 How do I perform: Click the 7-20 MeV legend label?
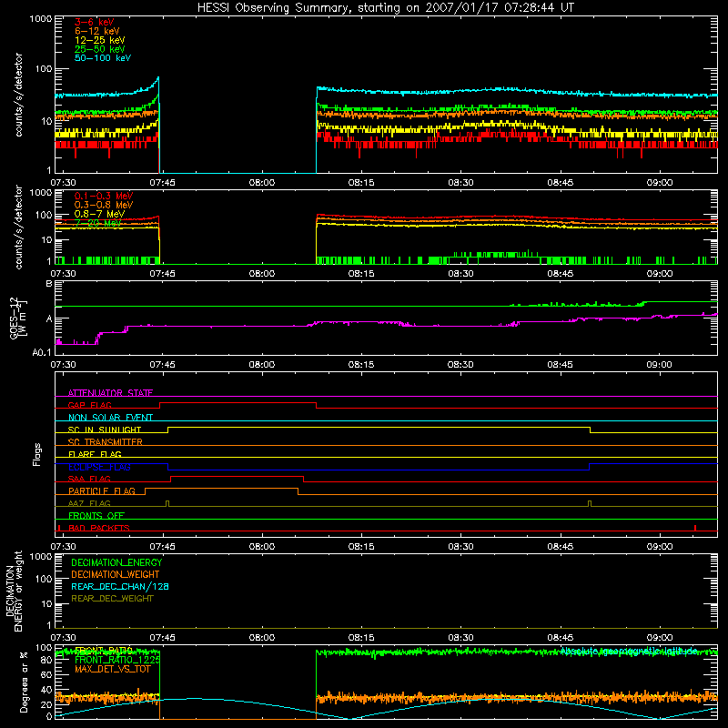[x=98, y=223]
